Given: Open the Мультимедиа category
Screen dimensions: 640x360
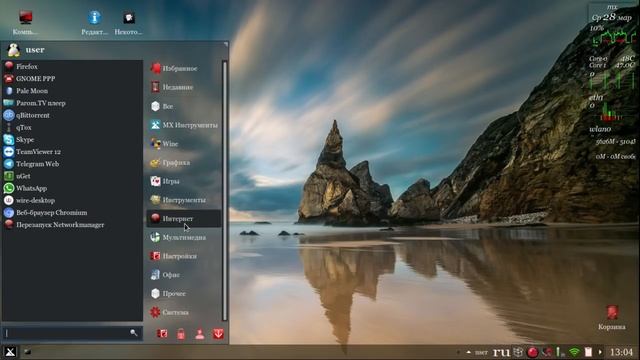Looking at the screenshot, I should (184, 238).
